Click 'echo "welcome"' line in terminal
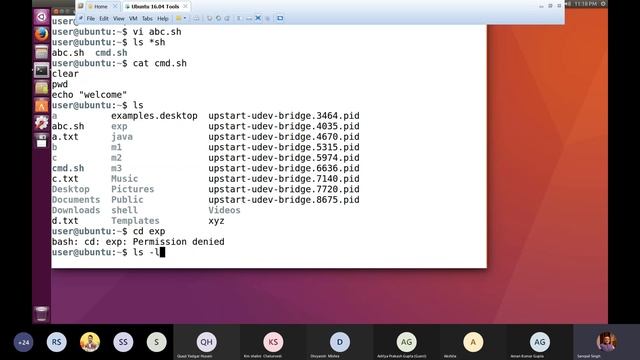 [89, 95]
